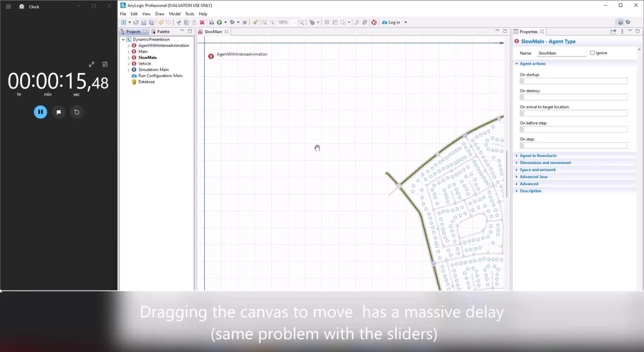
Task: Delete selection using the red X toolbar icon
Action: [202, 22]
